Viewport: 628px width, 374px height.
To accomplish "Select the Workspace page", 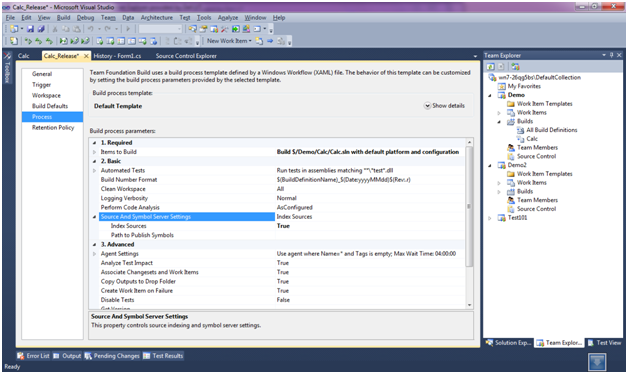I will [46, 96].
